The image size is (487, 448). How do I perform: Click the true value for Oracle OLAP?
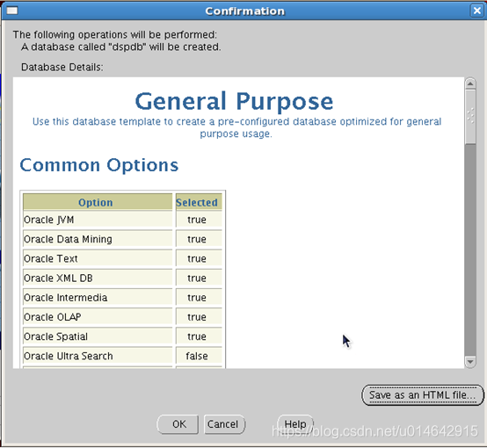197,317
